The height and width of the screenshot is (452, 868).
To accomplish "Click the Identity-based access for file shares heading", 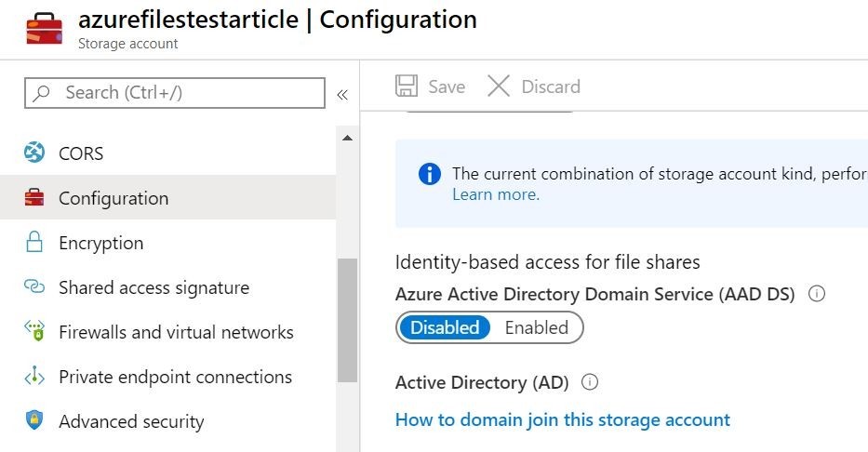I will 547,261.
